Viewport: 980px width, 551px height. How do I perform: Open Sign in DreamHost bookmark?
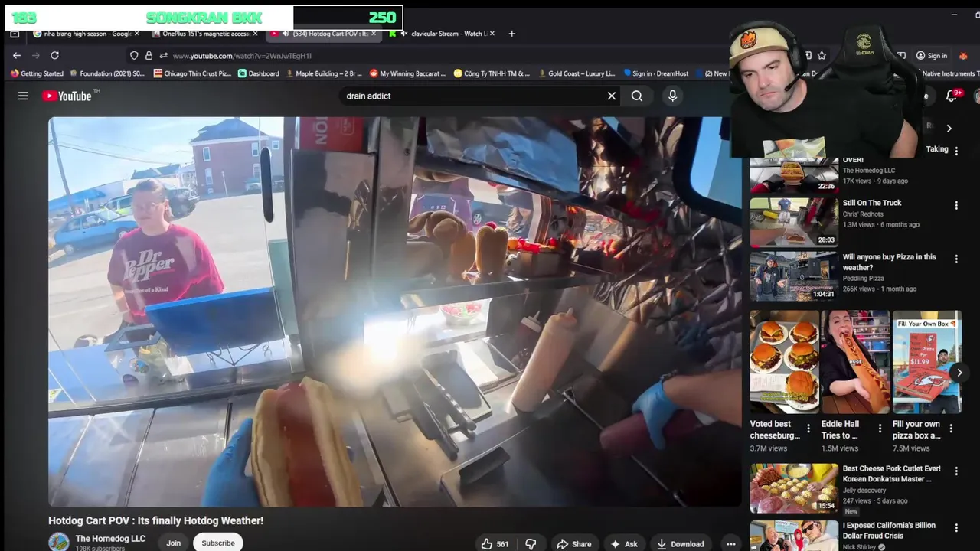[x=658, y=73]
